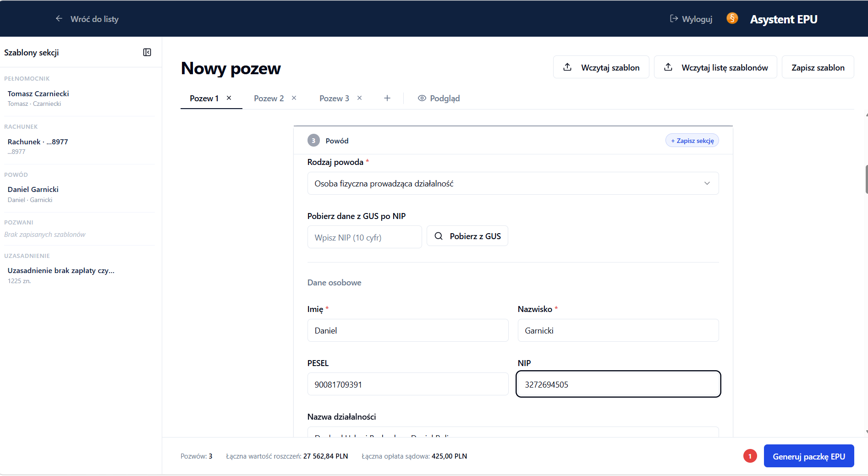The height and width of the screenshot is (476, 868).
Task: Close the Pozew 2 tab
Action: tap(294, 98)
